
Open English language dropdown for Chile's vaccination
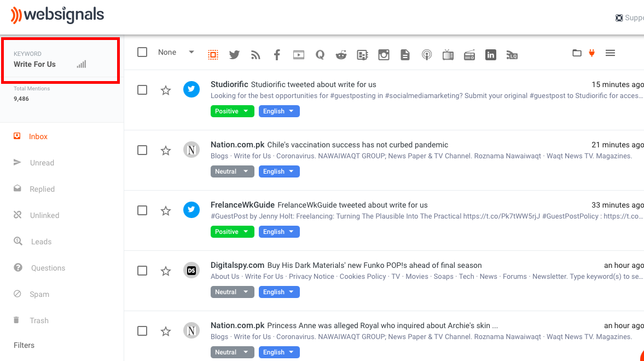pos(279,171)
